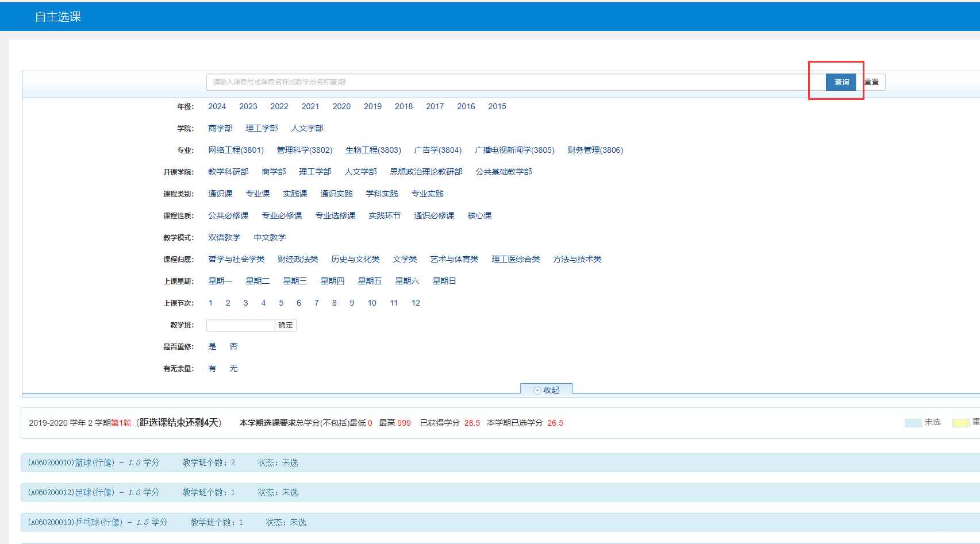The height and width of the screenshot is (544, 980).
Task: Click the 重置 reset button
Action: coord(871,82)
